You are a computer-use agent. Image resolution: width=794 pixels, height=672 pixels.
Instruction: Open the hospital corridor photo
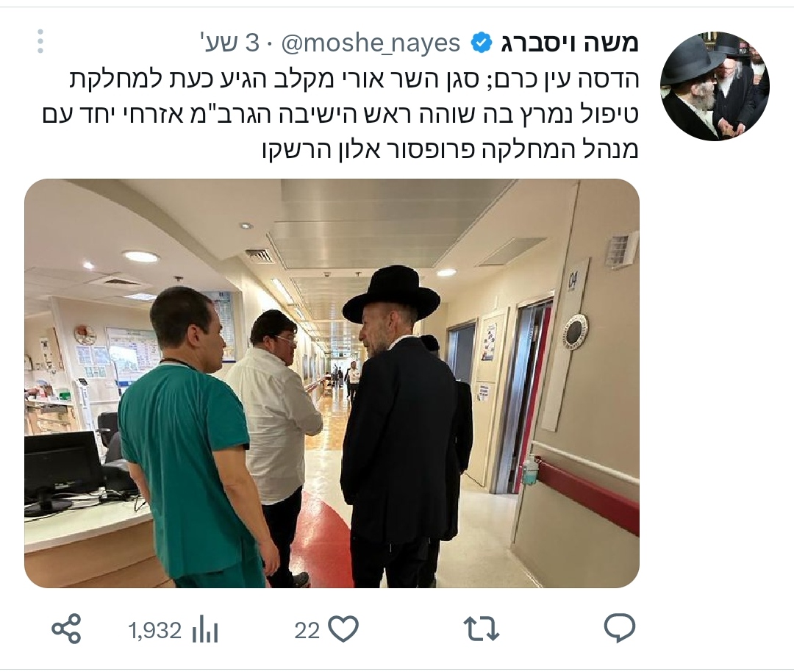[332, 383]
